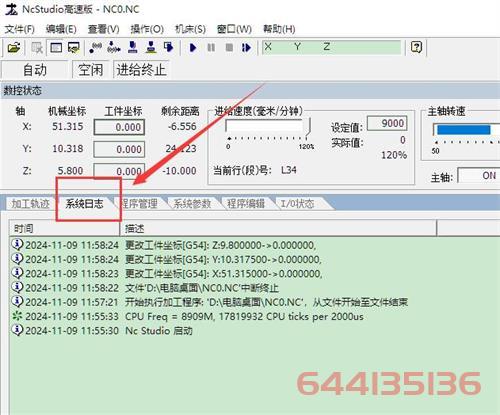The width and height of the screenshot is (500, 415).
Task: Click the Y workpiece coordinate field
Action: (x=119, y=149)
